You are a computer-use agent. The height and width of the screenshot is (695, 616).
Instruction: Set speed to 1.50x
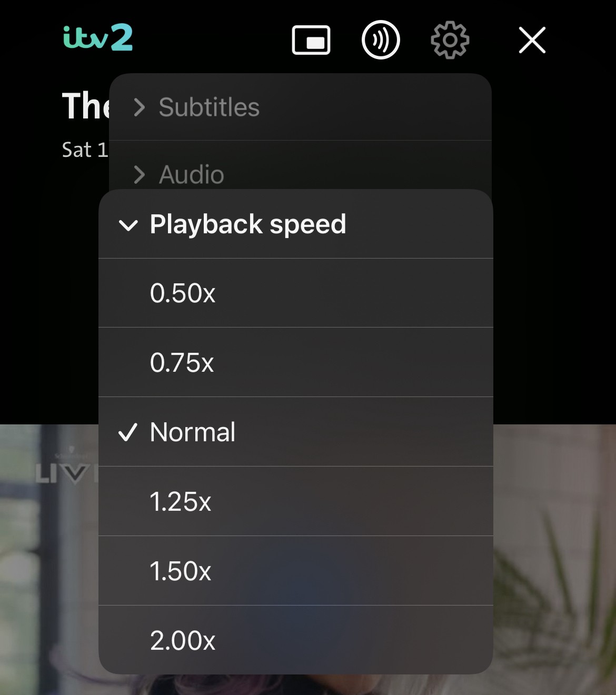click(181, 571)
